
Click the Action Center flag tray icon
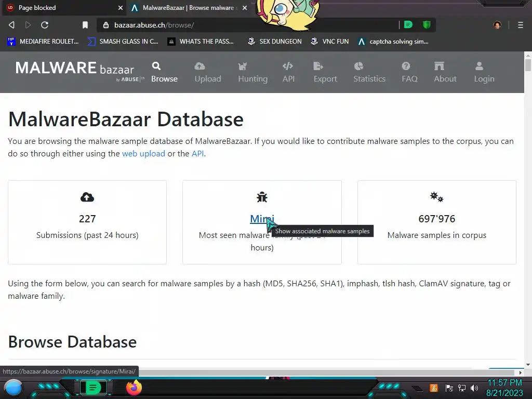(449, 388)
